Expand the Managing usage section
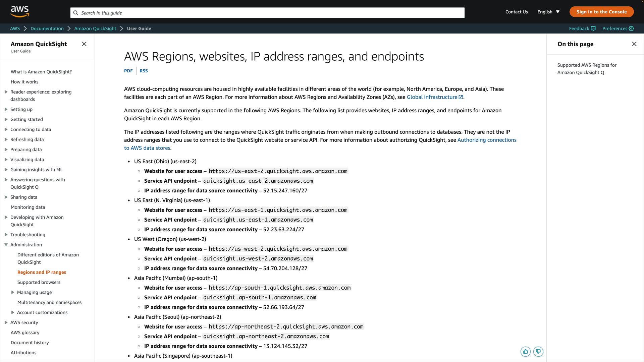This screenshot has height=362, width=644. [x=13, y=292]
